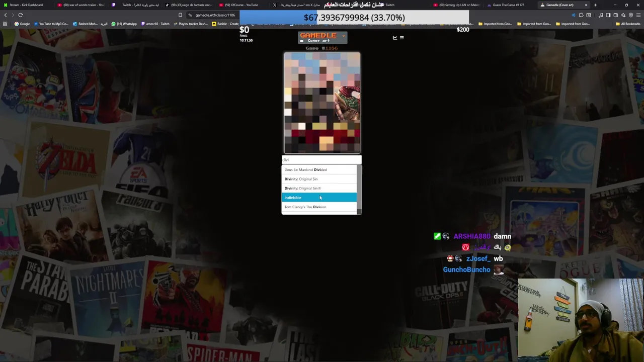Open the WhatsApp bookmark

(x=124, y=24)
